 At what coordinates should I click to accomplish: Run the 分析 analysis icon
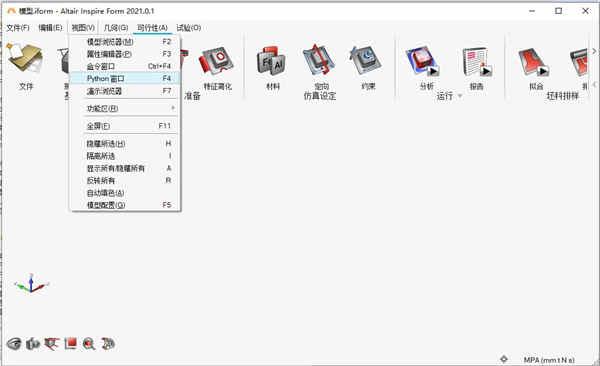pyautogui.click(x=422, y=61)
